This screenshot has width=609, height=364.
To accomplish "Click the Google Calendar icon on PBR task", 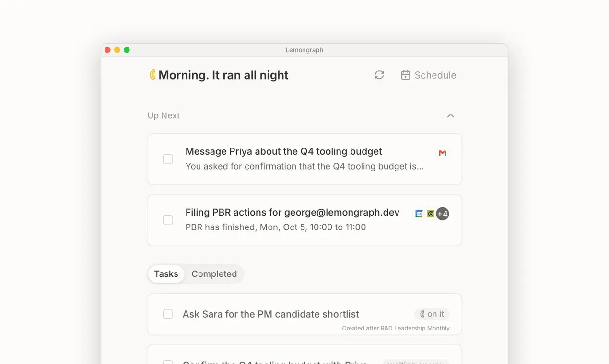I will [x=419, y=214].
